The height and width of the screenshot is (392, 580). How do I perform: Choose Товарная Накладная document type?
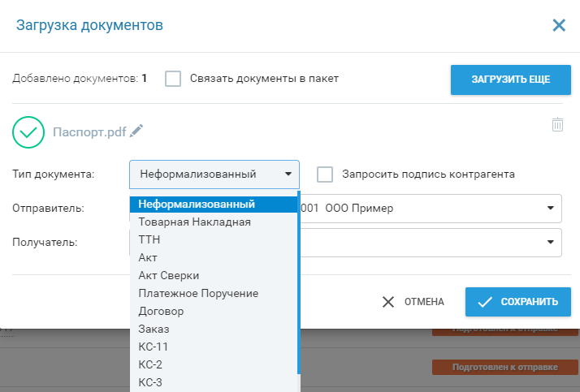(194, 222)
